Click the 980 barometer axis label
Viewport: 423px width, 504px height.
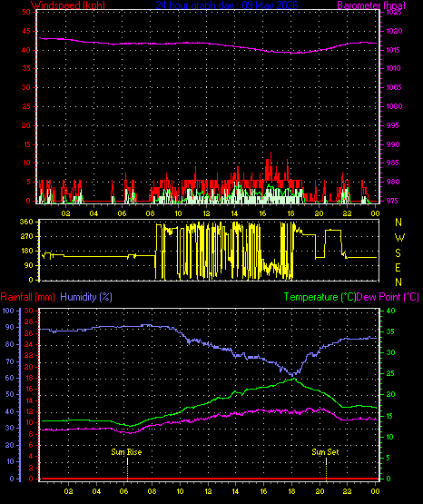pyautogui.click(x=393, y=182)
